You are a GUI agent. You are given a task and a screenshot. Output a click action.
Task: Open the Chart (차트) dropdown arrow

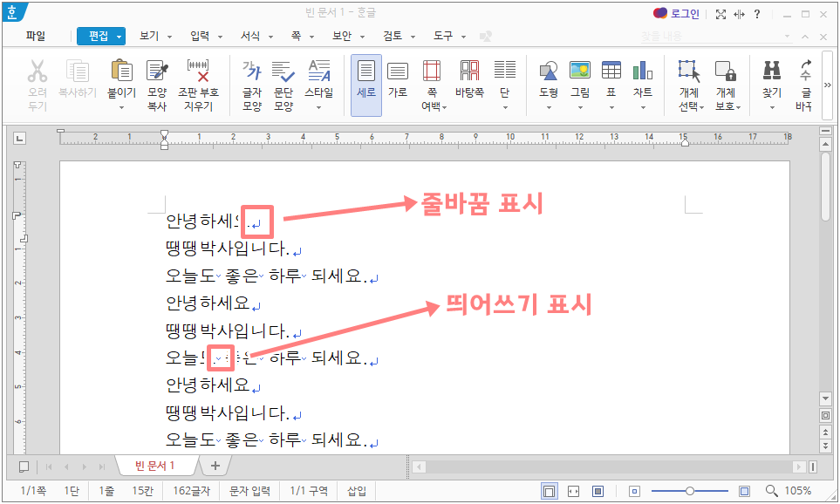pyautogui.click(x=642, y=107)
